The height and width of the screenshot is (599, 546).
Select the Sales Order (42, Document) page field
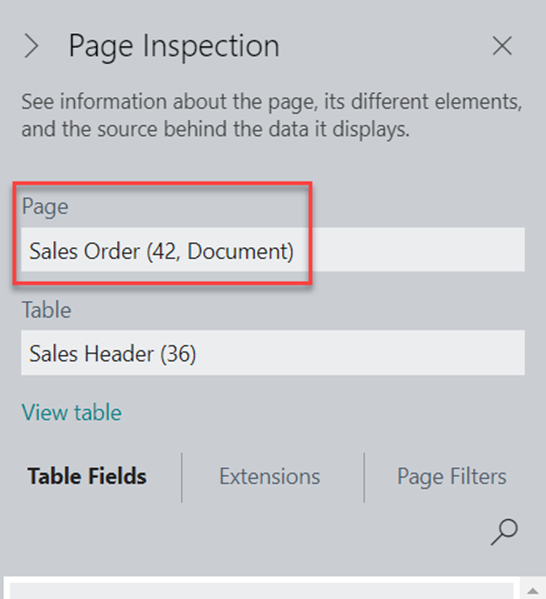point(273,250)
